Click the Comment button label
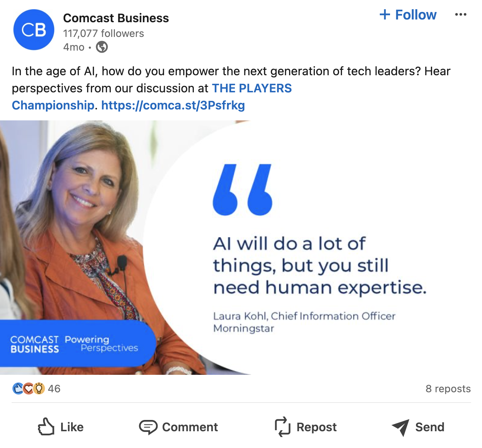482x448 pixels. click(190, 427)
